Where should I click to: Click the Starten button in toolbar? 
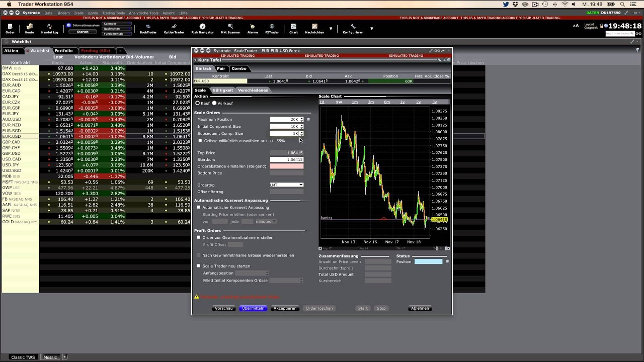point(83,32)
